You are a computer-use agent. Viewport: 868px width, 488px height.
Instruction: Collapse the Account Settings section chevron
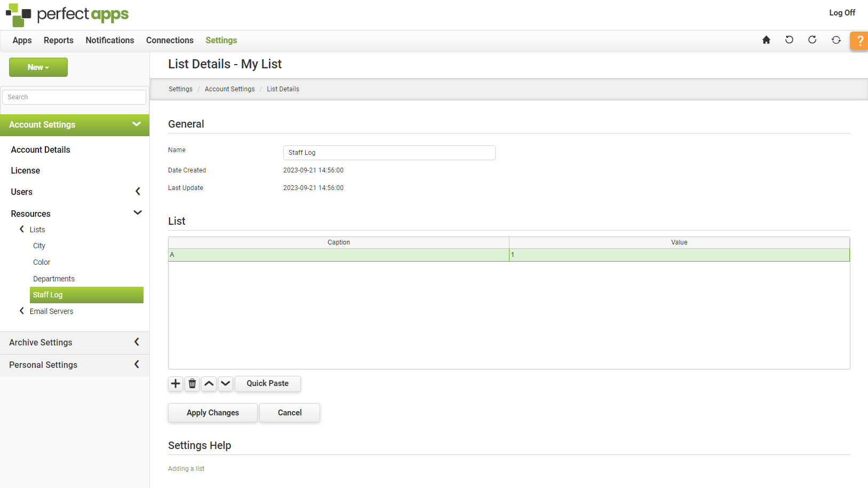(137, 124)
